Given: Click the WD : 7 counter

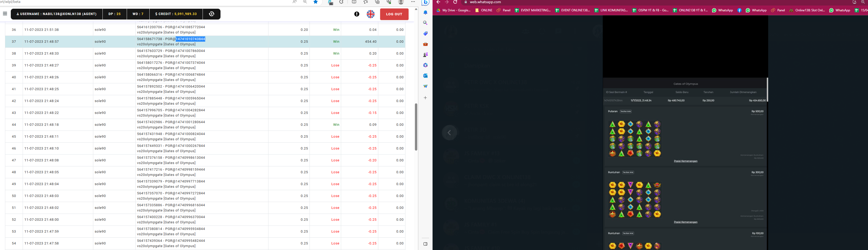Looking at the screenshot, I should [x=138, y=14].
